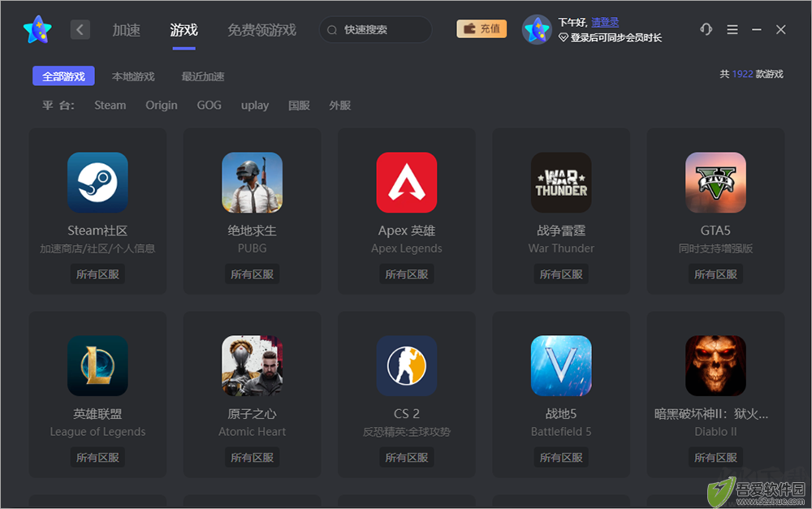Filter by 国服 servers
812x509 pixels.
pos(299,106)
